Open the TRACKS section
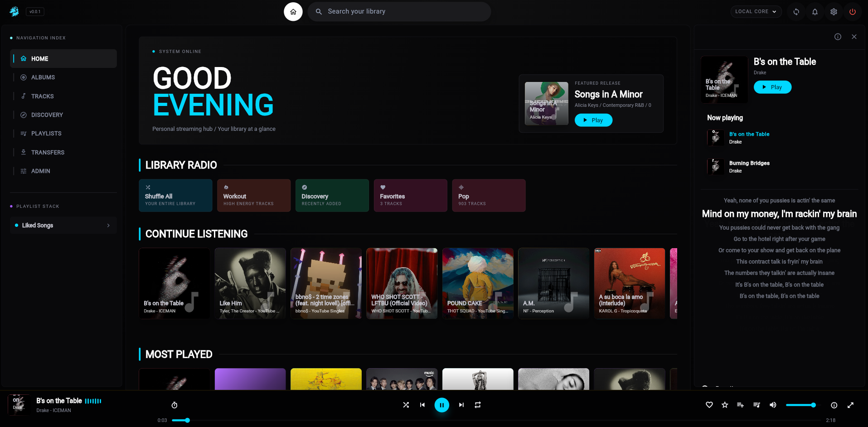This screenshot has height=427, width=868. point(63,96)
